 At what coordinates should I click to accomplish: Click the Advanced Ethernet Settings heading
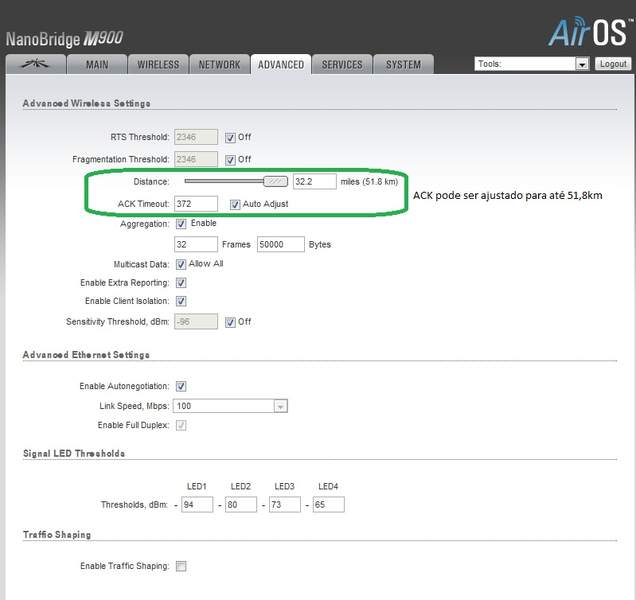86,355
